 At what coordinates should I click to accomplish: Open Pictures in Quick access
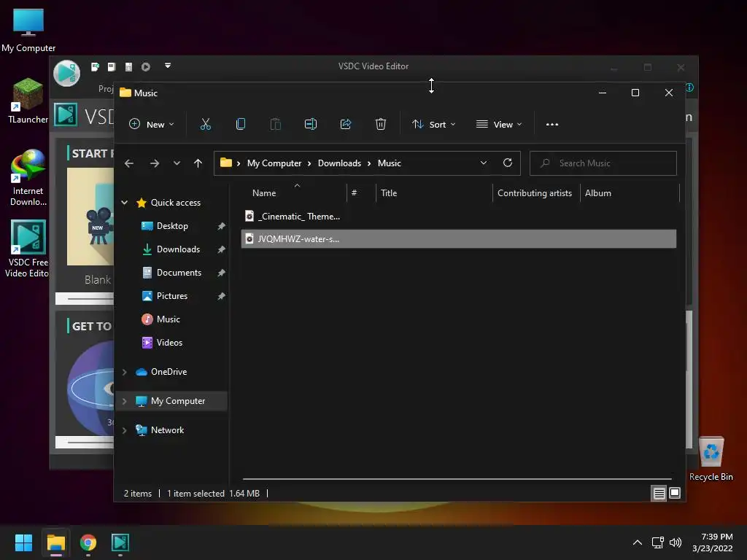point(171,296)
